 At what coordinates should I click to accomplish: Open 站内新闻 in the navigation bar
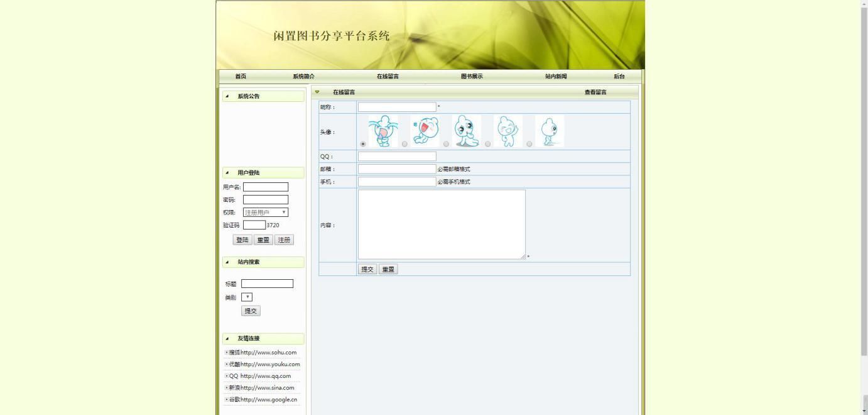click(556, 77)
